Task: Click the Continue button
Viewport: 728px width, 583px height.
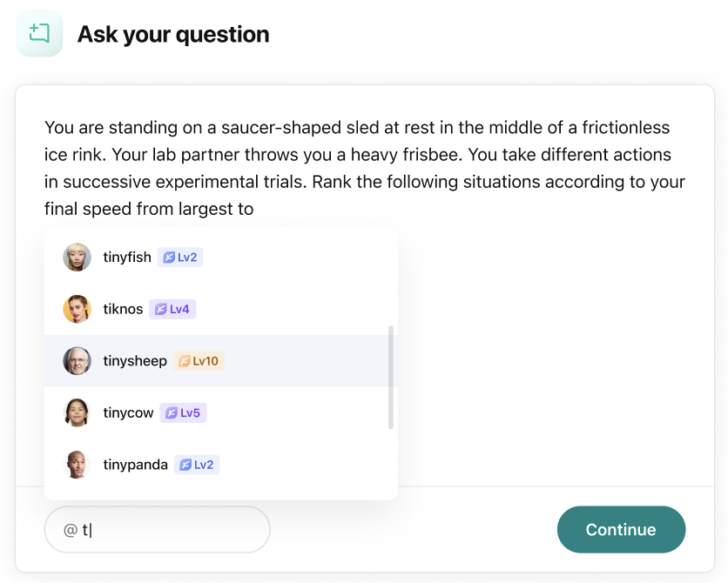Action: tap(621, 529)
